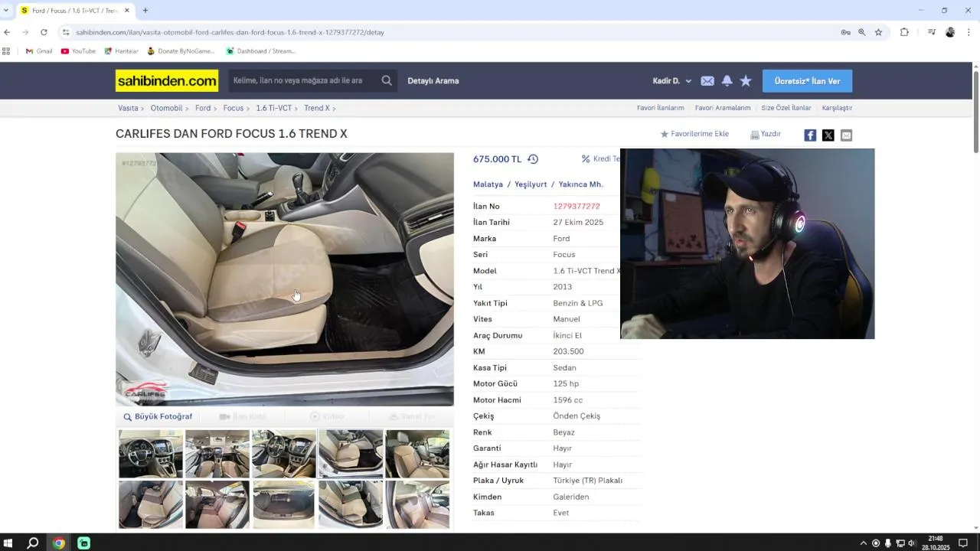The height and width of the screenshot is (551, 980).
Task: Reload the page in Chrome
Action: (44, 32)
